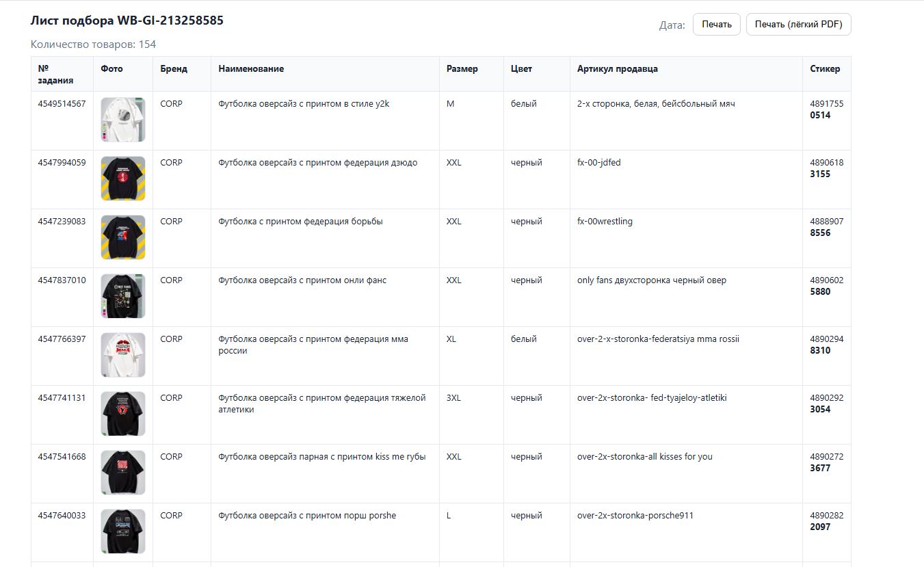Click the Артикул продавца column header
The width and height of the screenshot is (924, 567).
click(617, 68)
